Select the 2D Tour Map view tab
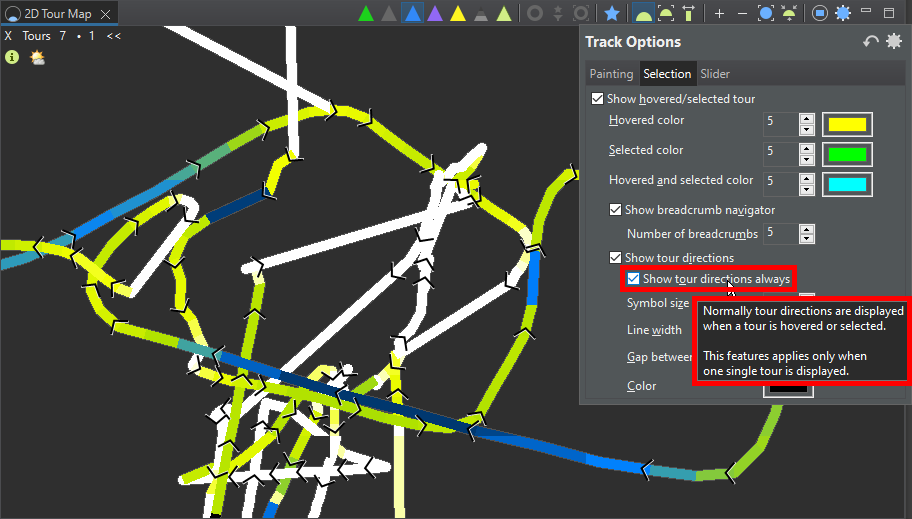This screenshot has width=912, height=519. 58,13
